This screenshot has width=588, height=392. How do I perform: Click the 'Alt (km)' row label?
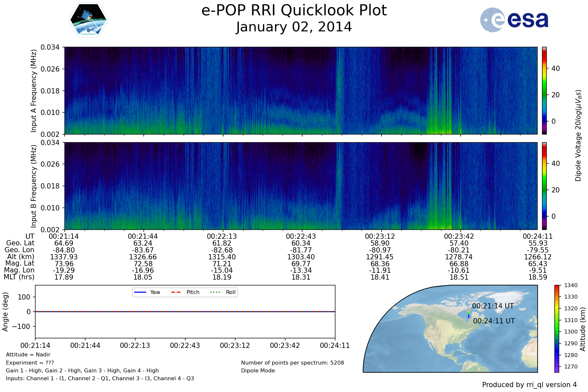point(21,257)
